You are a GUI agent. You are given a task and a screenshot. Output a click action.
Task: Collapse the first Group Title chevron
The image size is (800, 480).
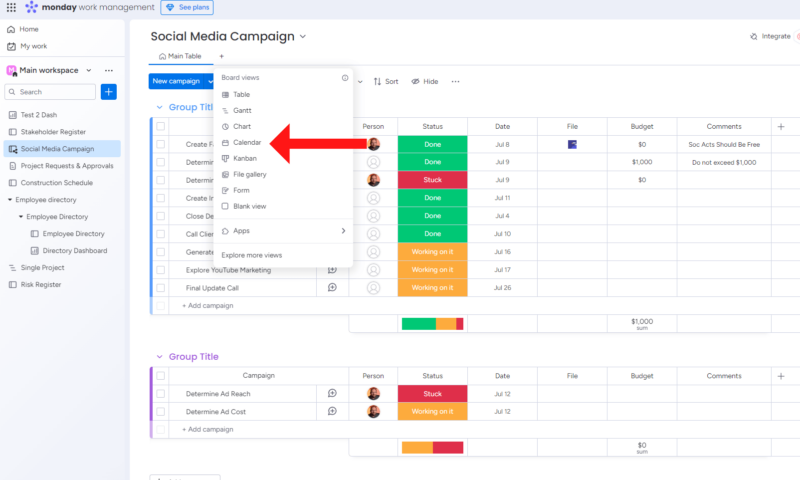[159, 107]
